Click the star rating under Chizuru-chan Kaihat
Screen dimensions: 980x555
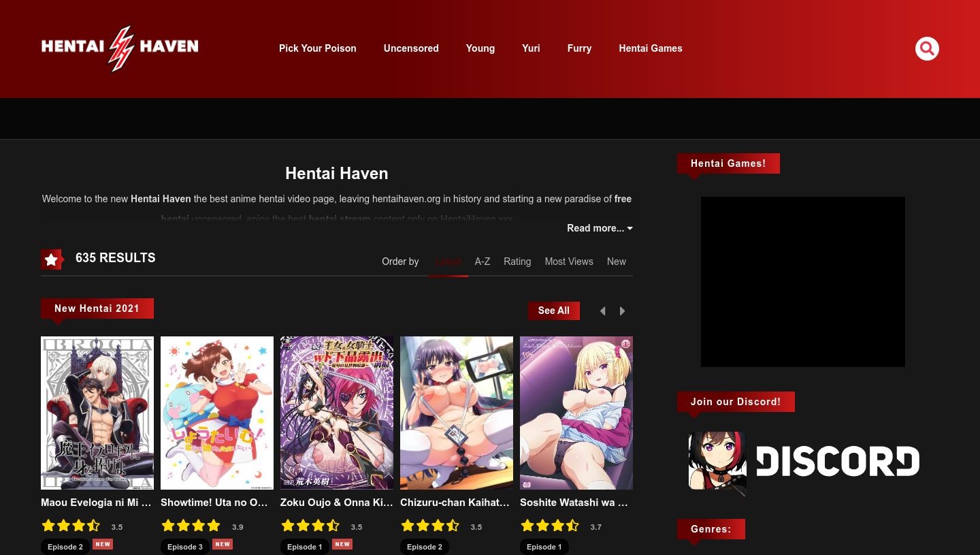(430, 525)
